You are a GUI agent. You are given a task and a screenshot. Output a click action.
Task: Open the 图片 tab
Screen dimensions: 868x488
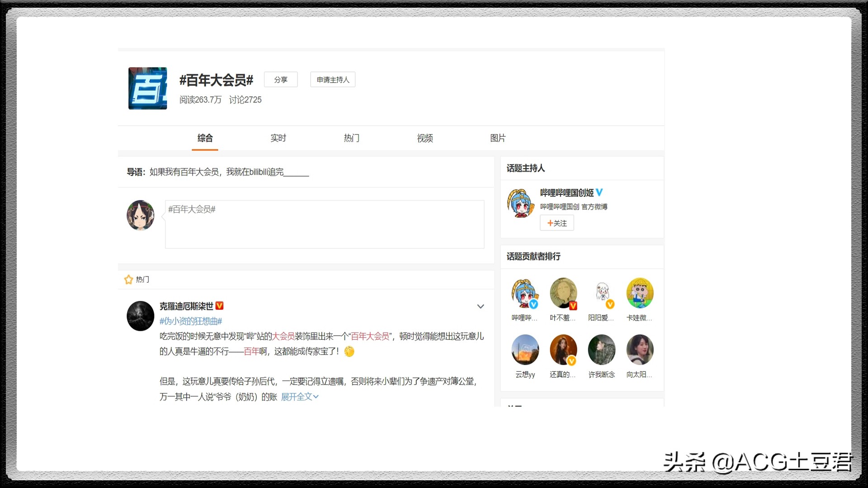tap(498, 138)
